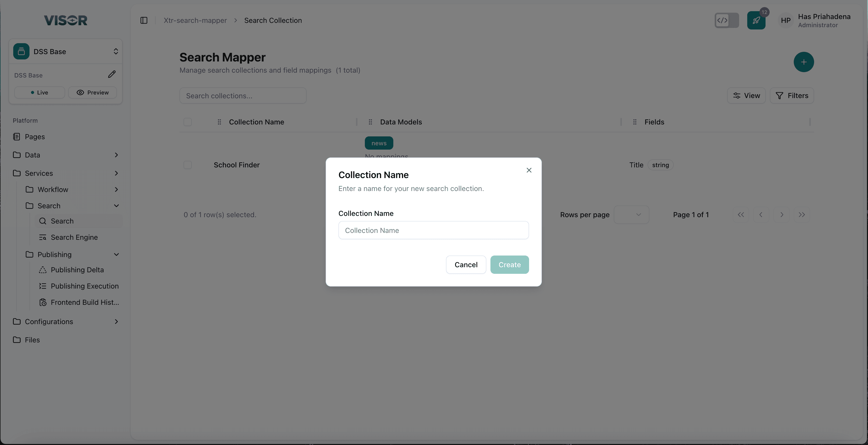Go to the previous page
868x445 pixels.
pyautogui.click(x=761, y=215)
